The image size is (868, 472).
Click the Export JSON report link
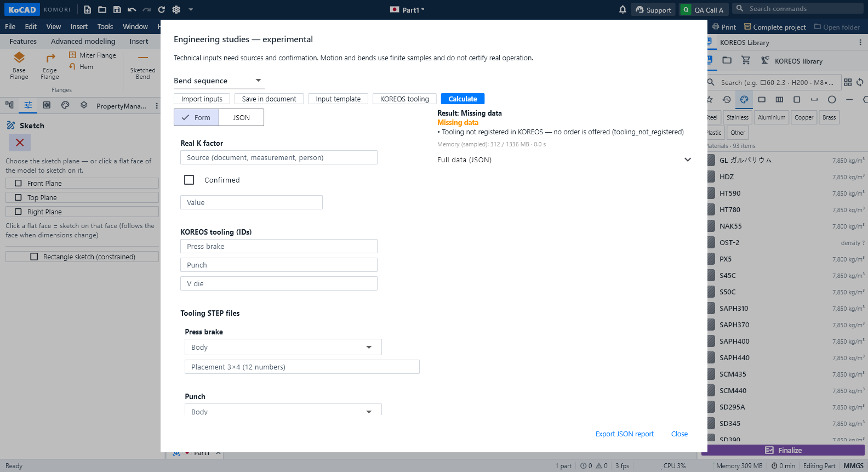coord(625,434)
